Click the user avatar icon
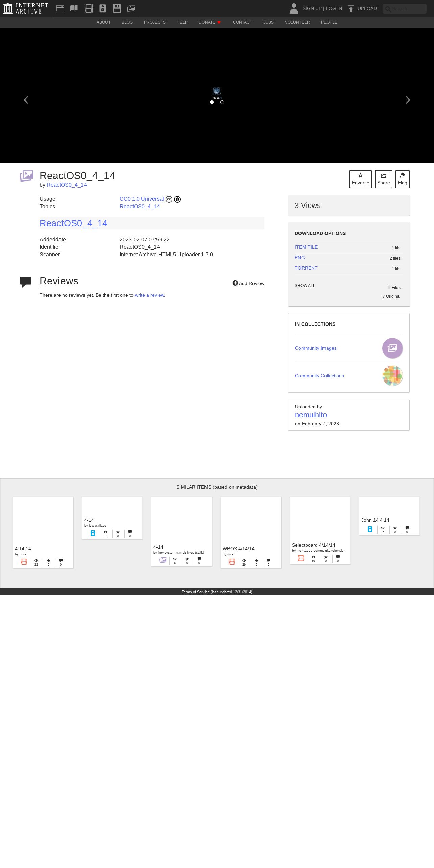The image size is (434, 868). tap(294, 8)
